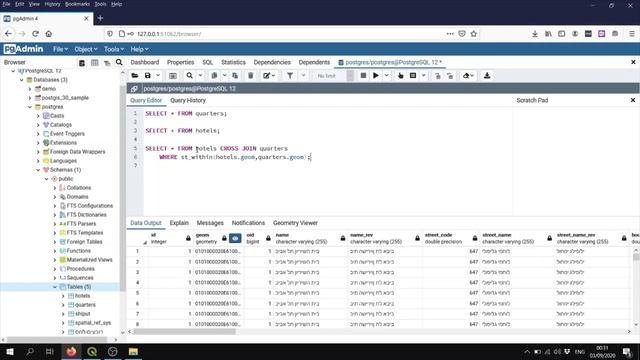Close the Scratch Pad panel
This screenshot has height=360, width=640.
633,100
